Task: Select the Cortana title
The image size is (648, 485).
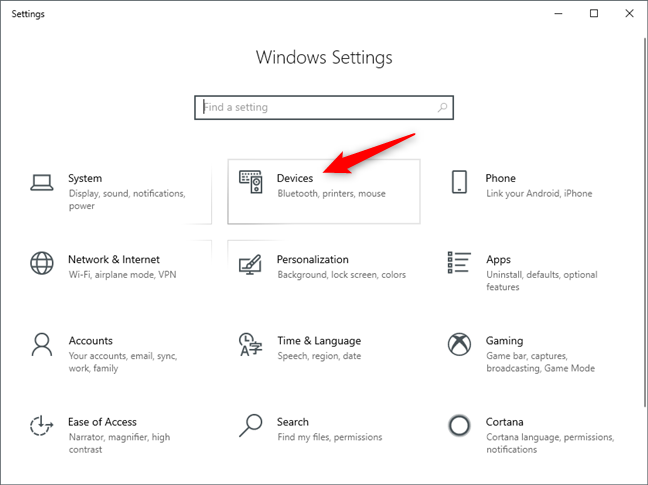Action: (x=504, y=422)
